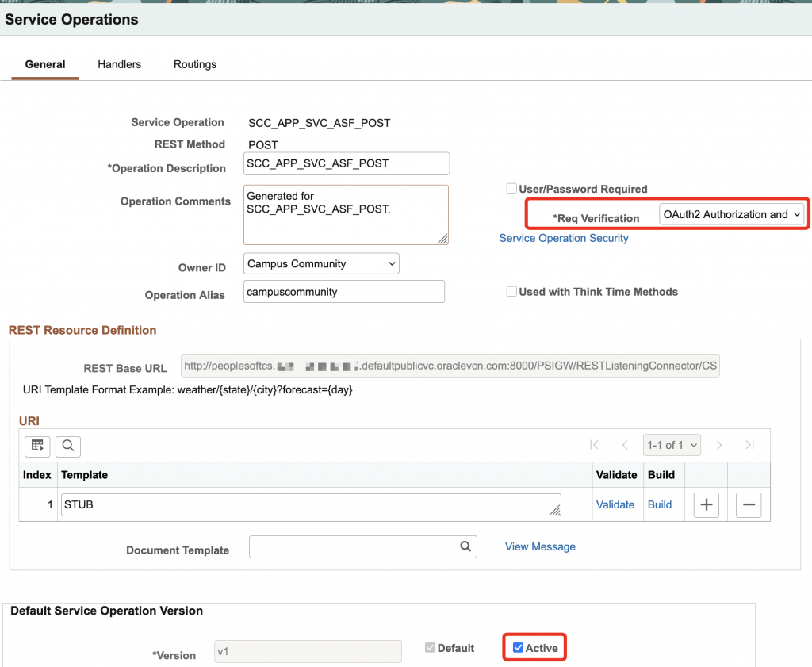Go to first page of URI grid
The image size is (812, 667).
[594, 445]
